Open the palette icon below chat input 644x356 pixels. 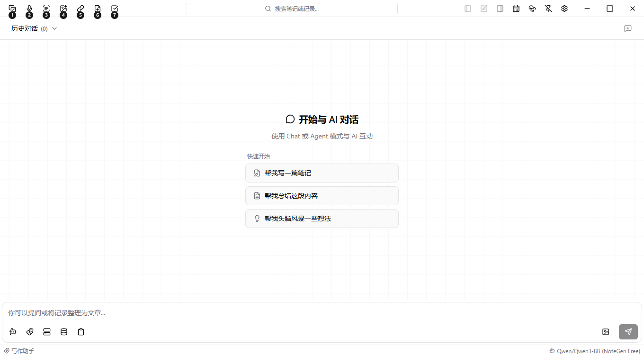pyautogui.click(x=30, y=332)
